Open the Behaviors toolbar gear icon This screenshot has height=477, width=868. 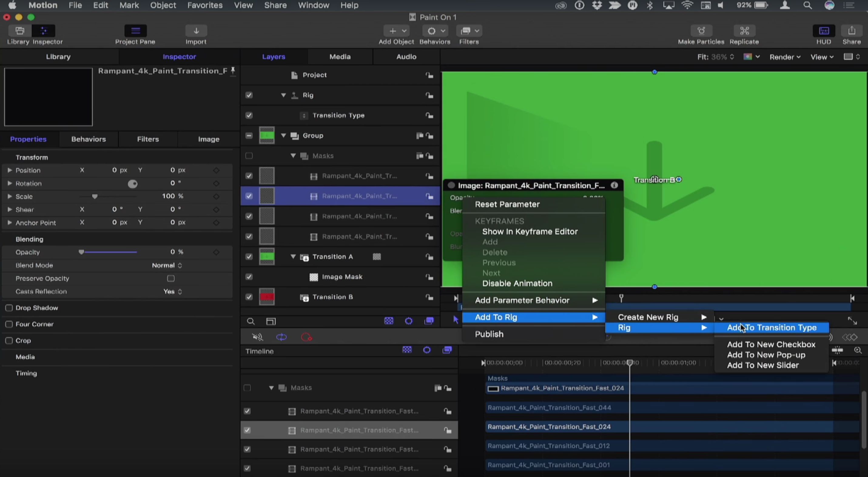click(435, 31)
